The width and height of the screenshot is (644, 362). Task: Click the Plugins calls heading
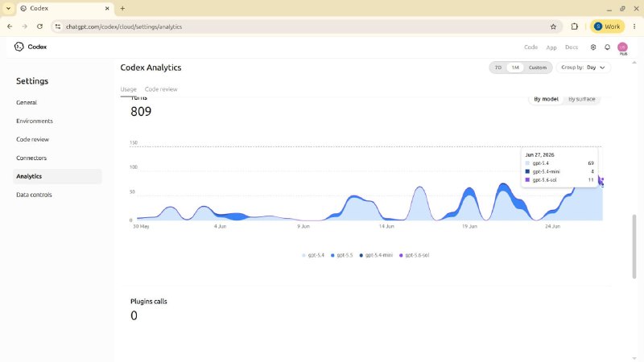click(149, 301)
